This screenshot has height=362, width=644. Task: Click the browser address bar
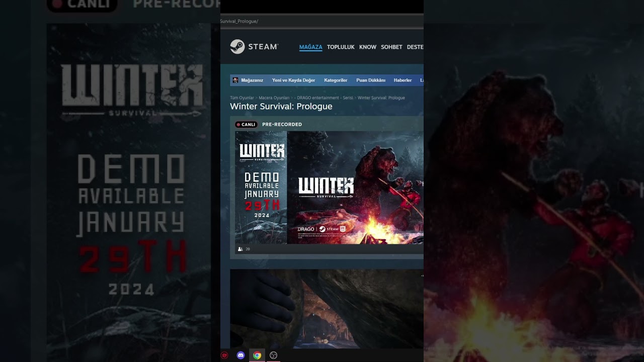pyautogui.click(x=321, y=21)
